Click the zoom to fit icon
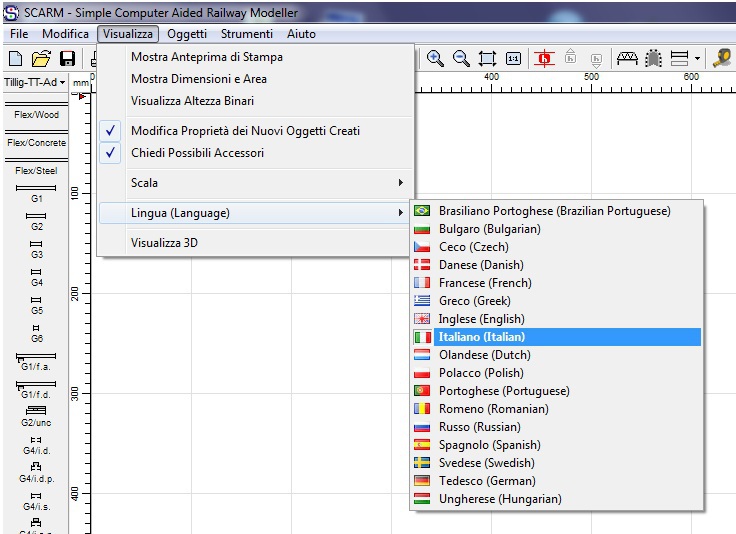 pos(487,59)
